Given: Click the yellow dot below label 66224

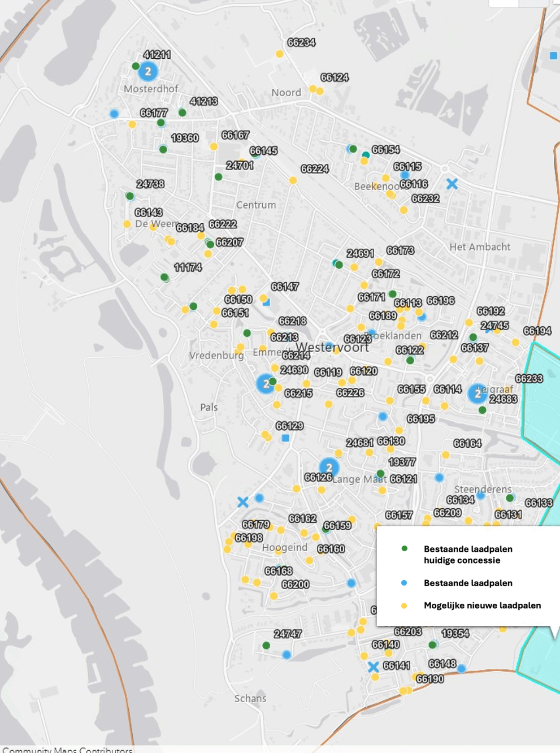Looking at the screenshot, I should click(x=293, y=180).
